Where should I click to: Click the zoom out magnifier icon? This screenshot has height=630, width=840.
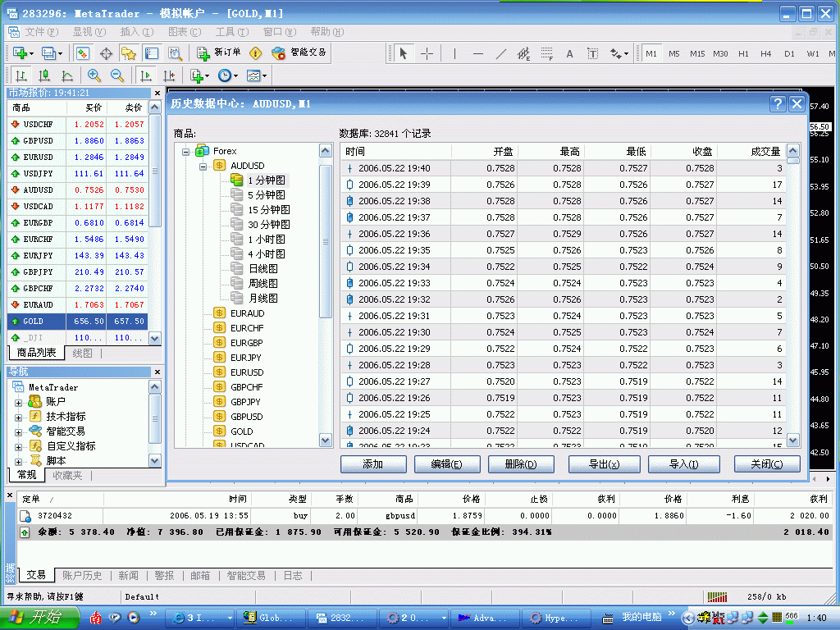point(116,75)
